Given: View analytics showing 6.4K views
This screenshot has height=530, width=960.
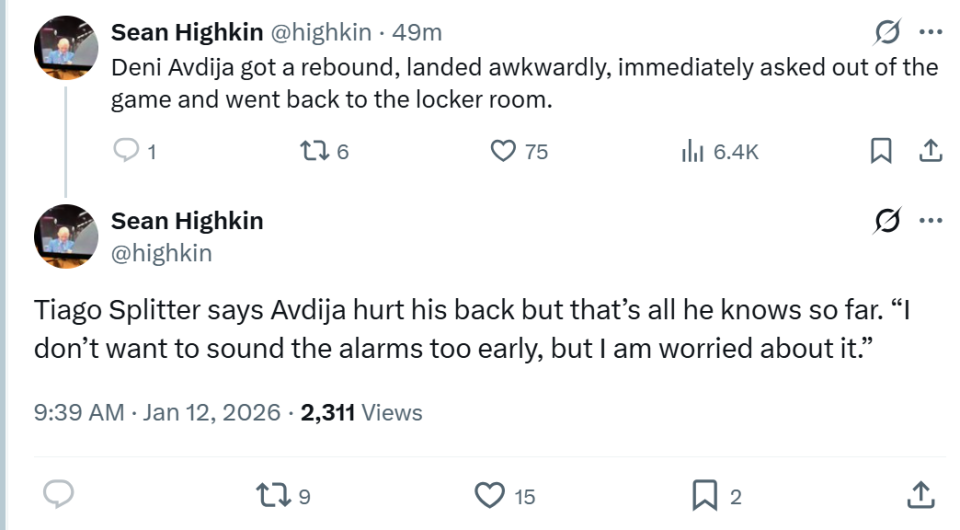Looking at the screenshot, I should pos(691,151).
